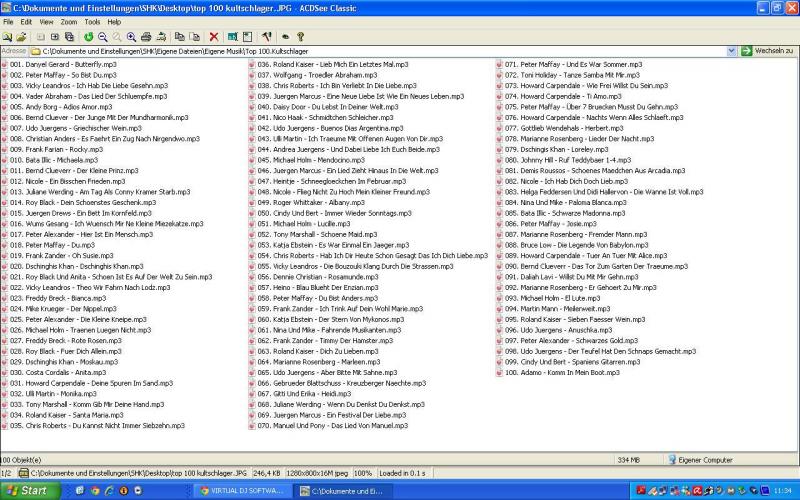Click the Copy To toolbar icon
Image resolution: width=800 pixels, height=500 pixels.
coord(180,37)
